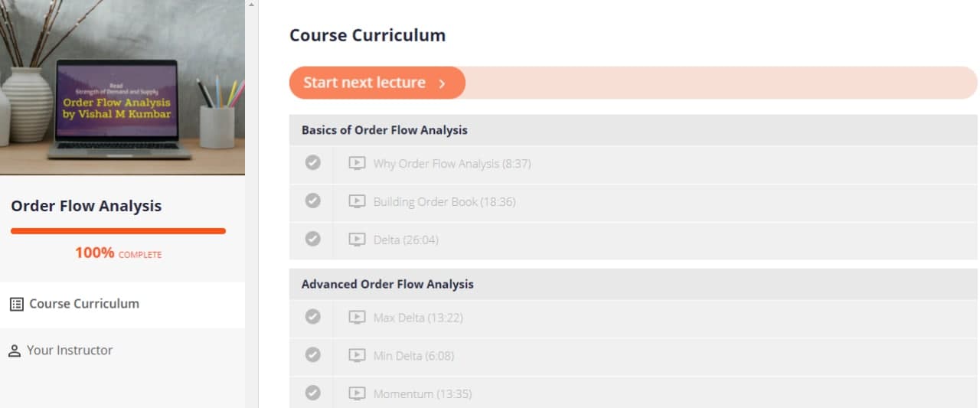This screenshot has height=408, width=980.
Task: Toggle completion check for Max Delta lecture
Action: [312, 316]
